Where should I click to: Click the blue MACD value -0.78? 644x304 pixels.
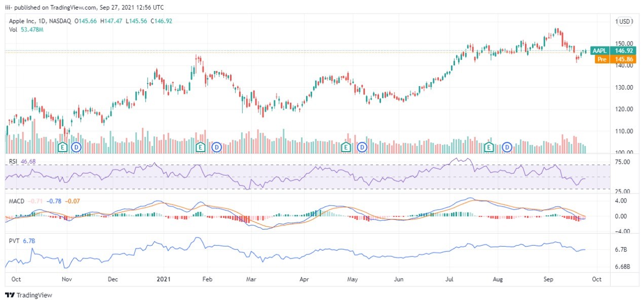click(54, 201)
